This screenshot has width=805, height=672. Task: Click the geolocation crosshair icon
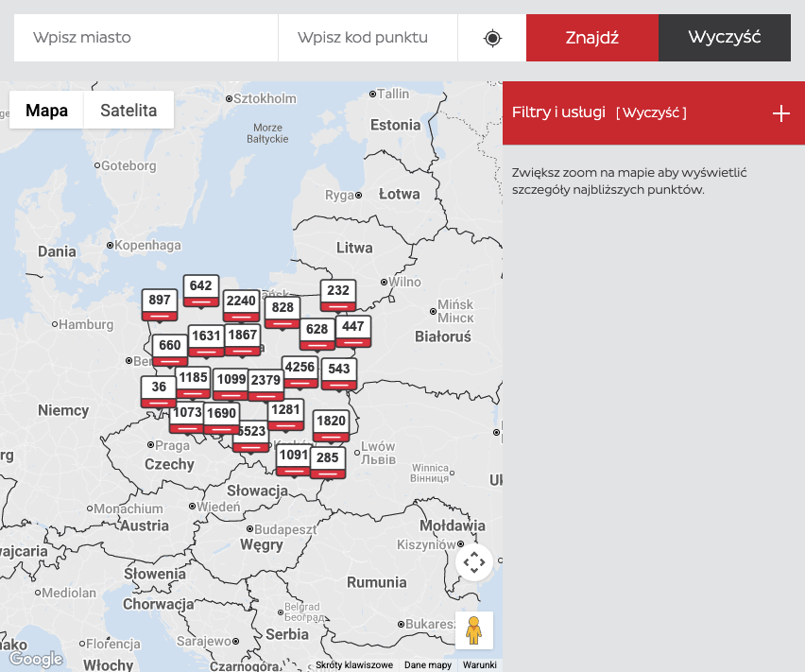point(492,38)
